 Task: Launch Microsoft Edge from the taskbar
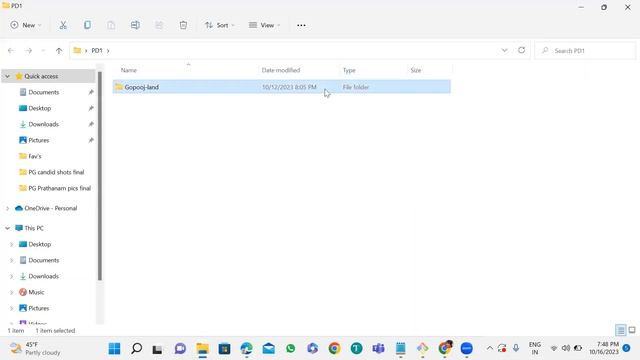[x=247, y=349]
